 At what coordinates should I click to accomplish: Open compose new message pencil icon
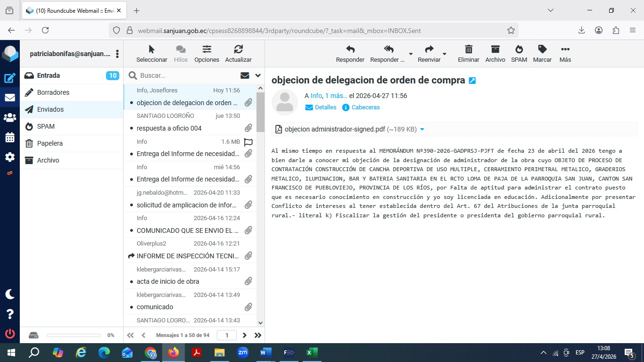tap(10, 78)
